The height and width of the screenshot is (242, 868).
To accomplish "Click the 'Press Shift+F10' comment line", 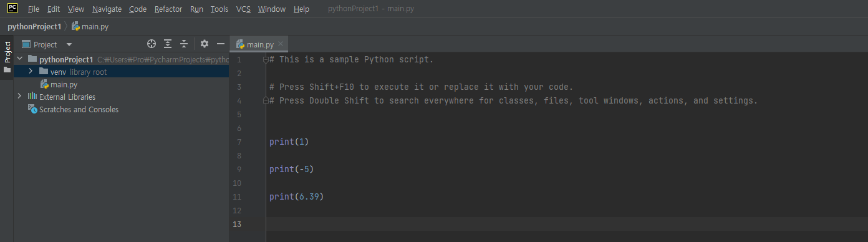I will tap(421, 87).
